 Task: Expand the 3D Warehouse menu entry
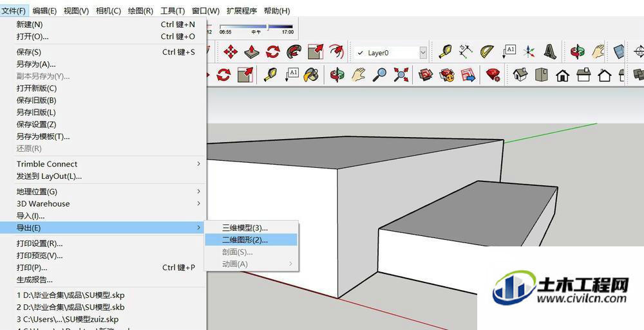103,203
